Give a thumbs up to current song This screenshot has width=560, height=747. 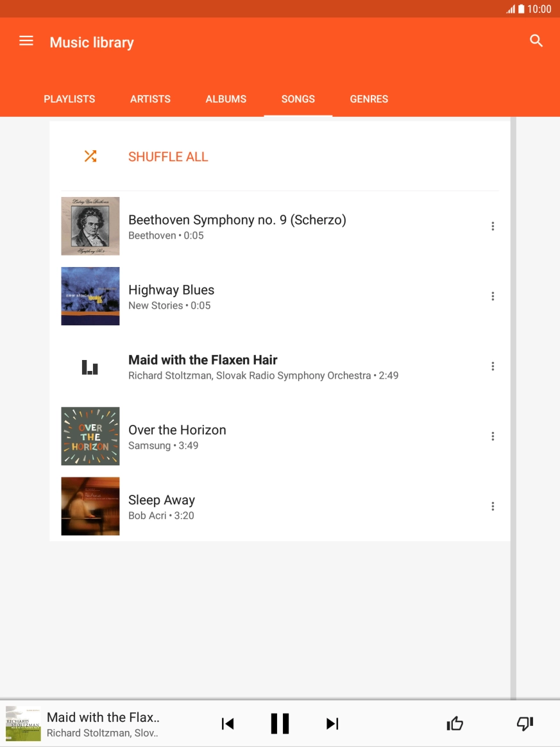tap(455, 723)
